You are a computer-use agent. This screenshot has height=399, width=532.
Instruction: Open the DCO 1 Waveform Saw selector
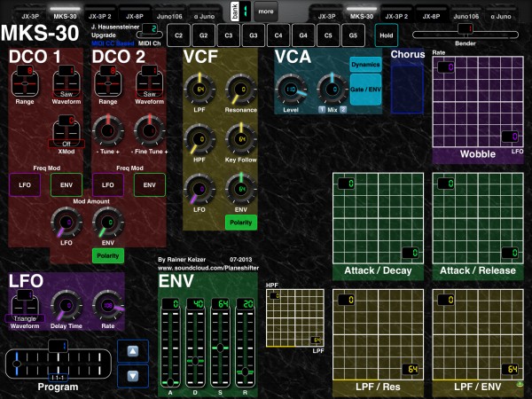coord(66,82)
